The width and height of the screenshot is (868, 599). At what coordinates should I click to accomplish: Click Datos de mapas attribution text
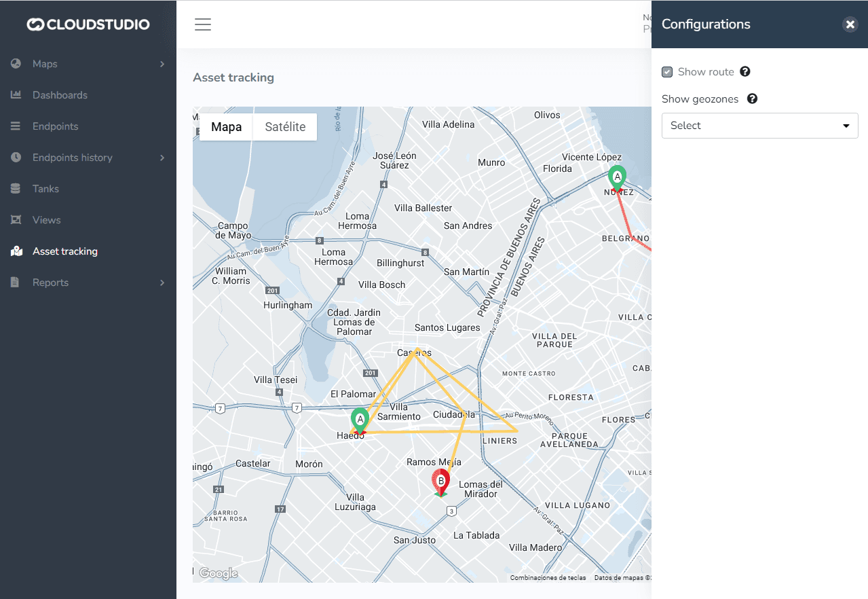pyautogui.click(x=622, y=578)
